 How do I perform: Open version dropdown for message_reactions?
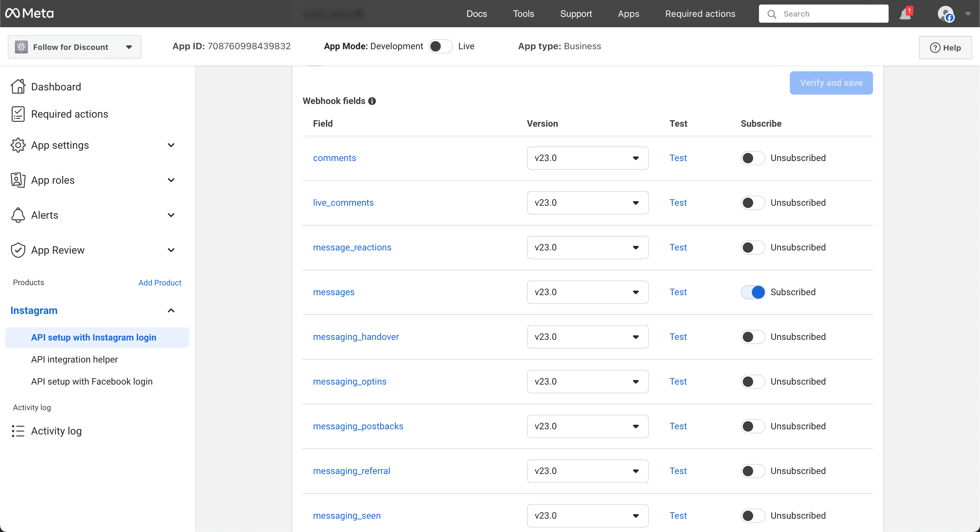point(588,248)
